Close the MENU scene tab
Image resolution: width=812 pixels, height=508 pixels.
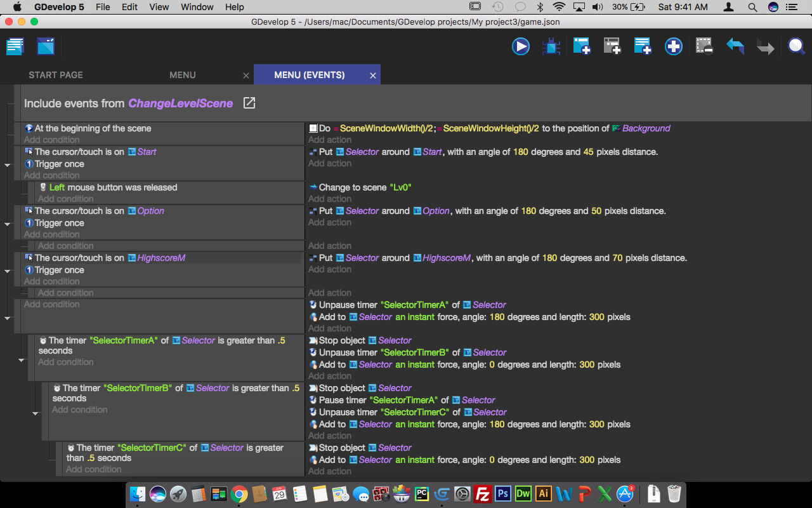pyautogui.click(x=246, y=76)
